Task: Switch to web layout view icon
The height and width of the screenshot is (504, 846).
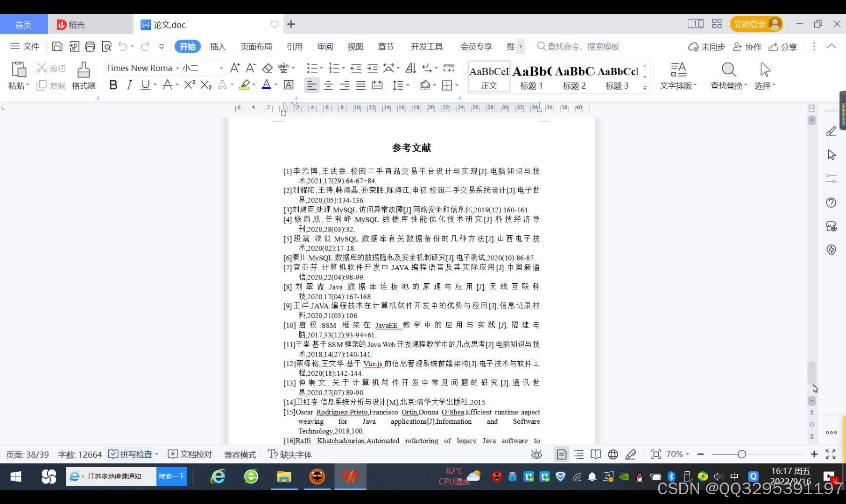Action: click(613, 454)
